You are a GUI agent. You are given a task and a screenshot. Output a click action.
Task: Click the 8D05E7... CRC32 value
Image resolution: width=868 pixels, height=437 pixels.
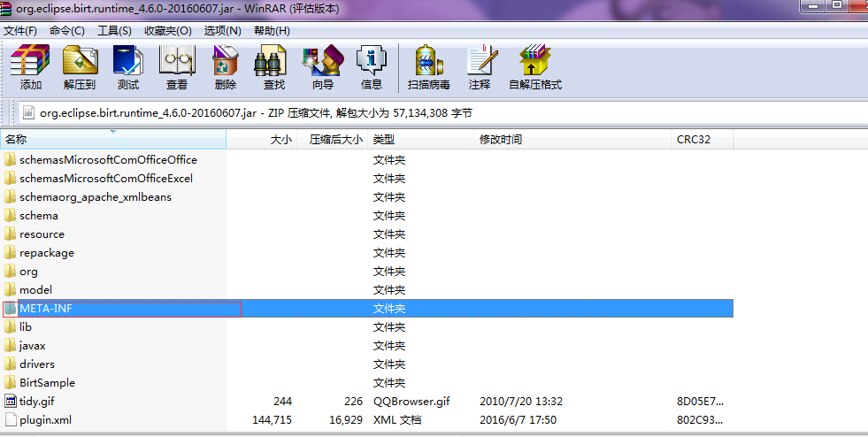point(700,401)
